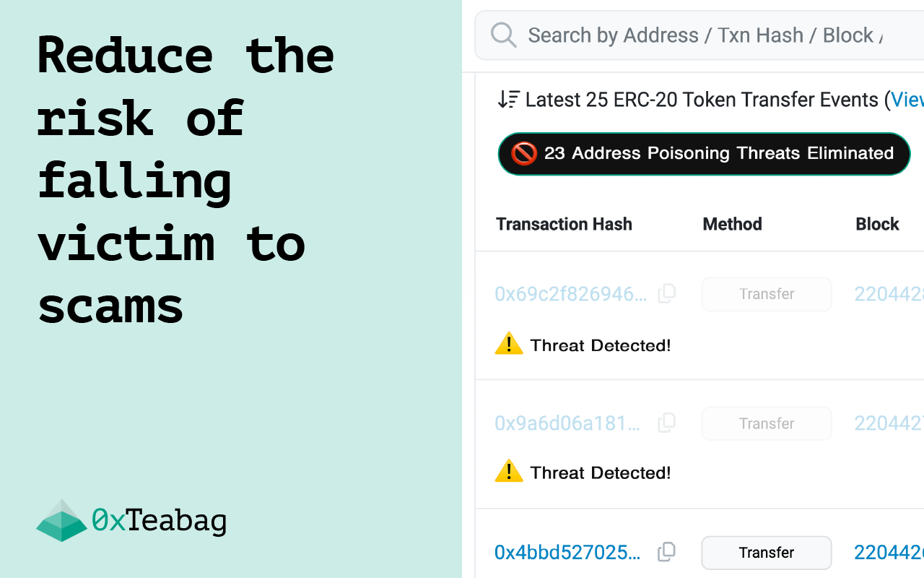This screenshot has height=578, width=924.
Task: Click the Method column header
Action: coord(732,224)
